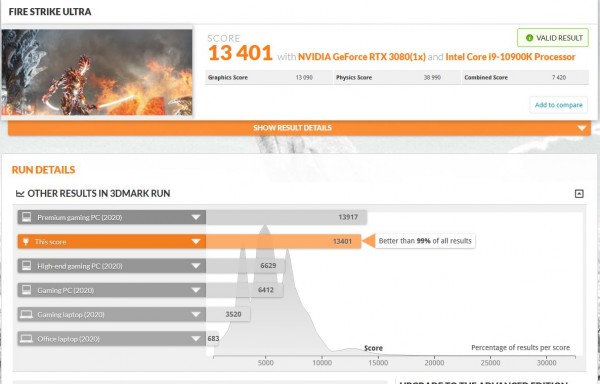Open the Intel Core i9-10900K Processor link

coord(510,57)
